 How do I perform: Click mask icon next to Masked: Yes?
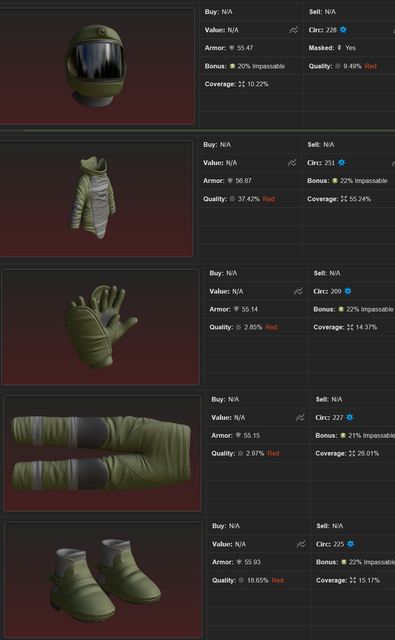[x=340, y=48]
